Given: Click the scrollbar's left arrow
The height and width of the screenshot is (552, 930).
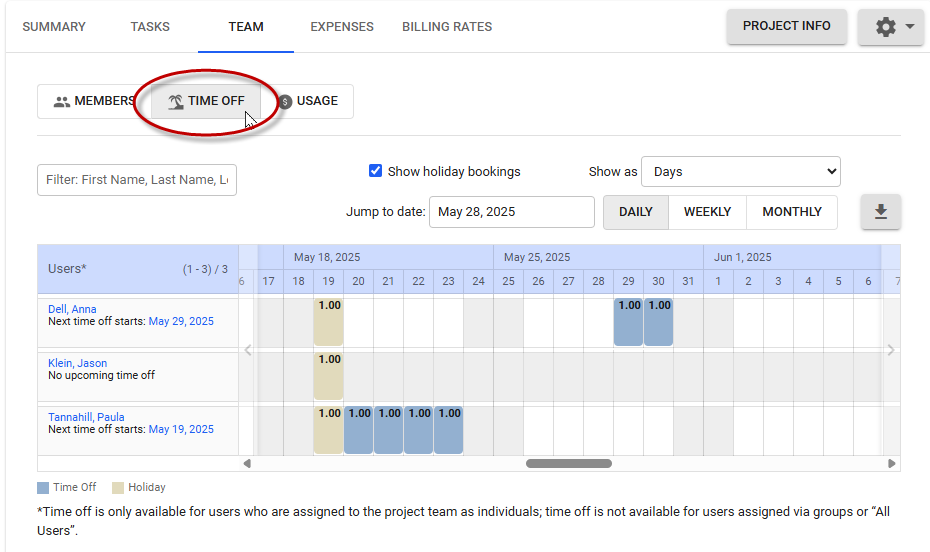Looking at the screenshot, I should [x=247, y=463].
